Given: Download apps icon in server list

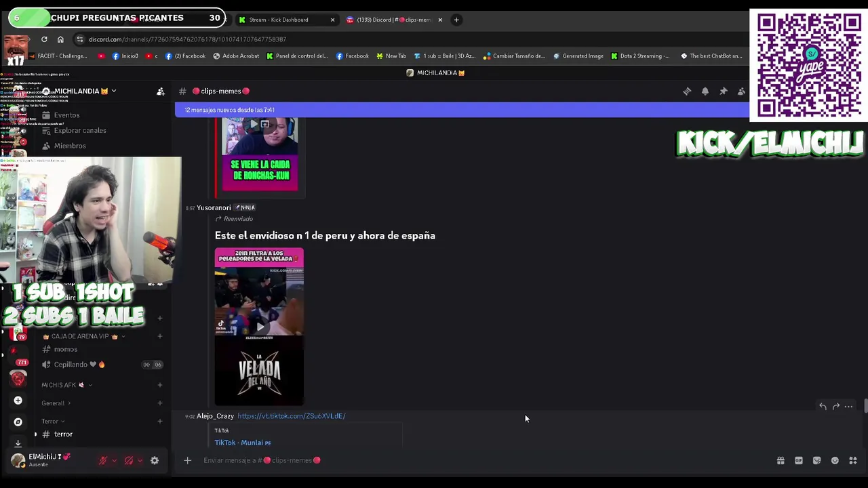Looking at the screenshot, I should click(18, 443).
